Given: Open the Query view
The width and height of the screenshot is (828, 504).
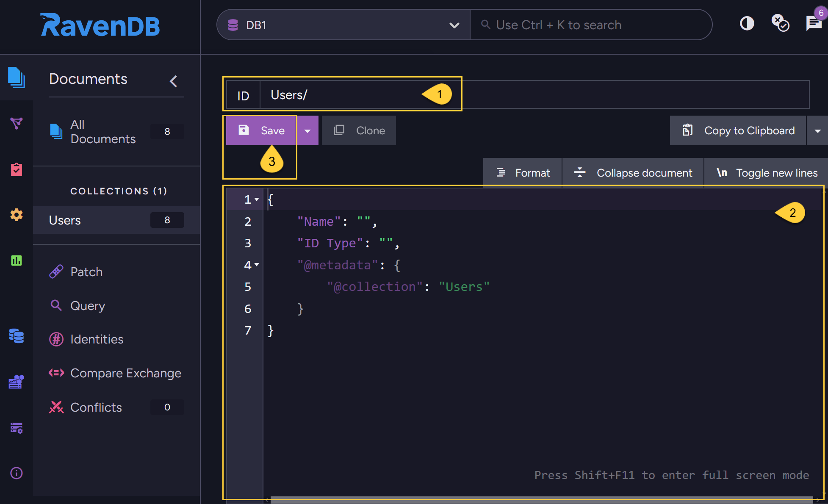Looking at the screenshot, I should pos(88,306).
